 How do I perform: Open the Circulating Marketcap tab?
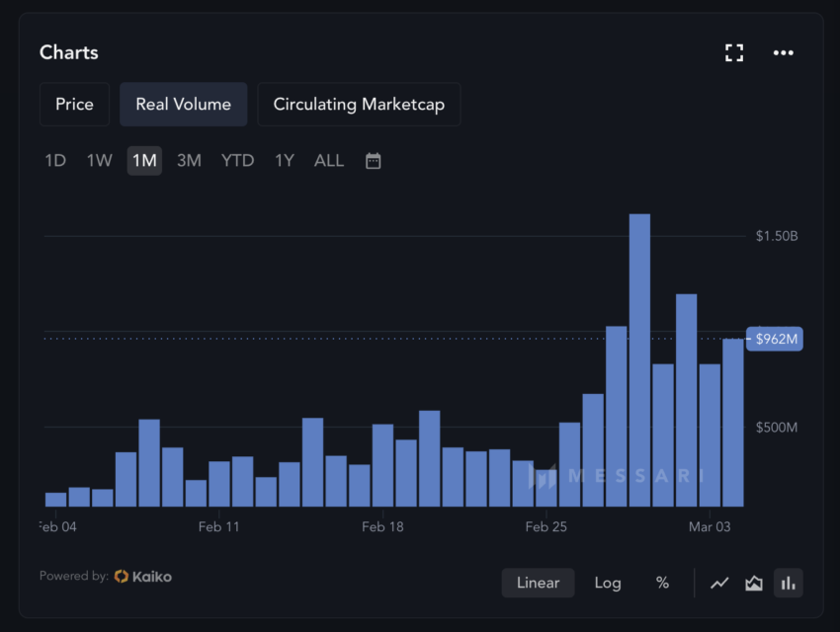pyautogui.click(x=359, y=104)
